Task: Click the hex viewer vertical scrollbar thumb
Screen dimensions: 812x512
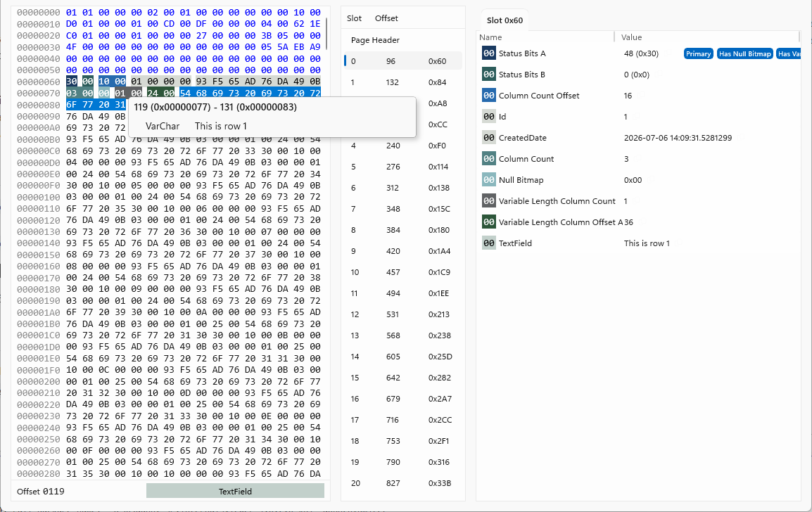Action: 326,33
